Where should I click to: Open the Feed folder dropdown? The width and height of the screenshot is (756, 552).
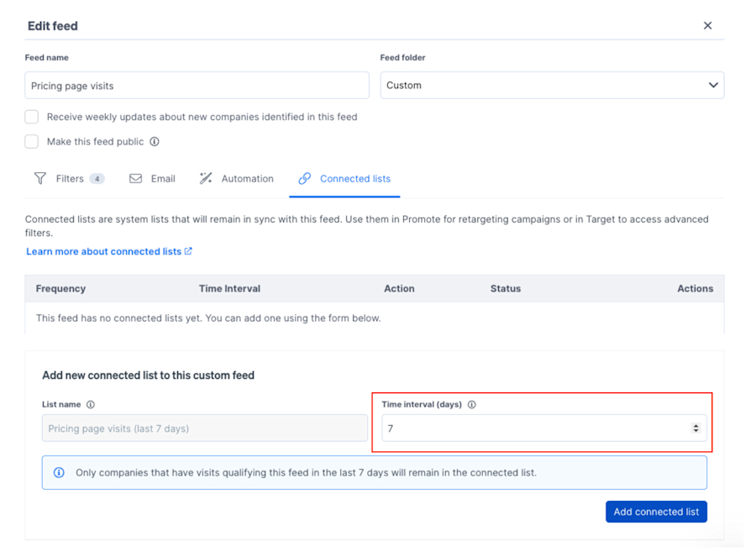[552, 85]
